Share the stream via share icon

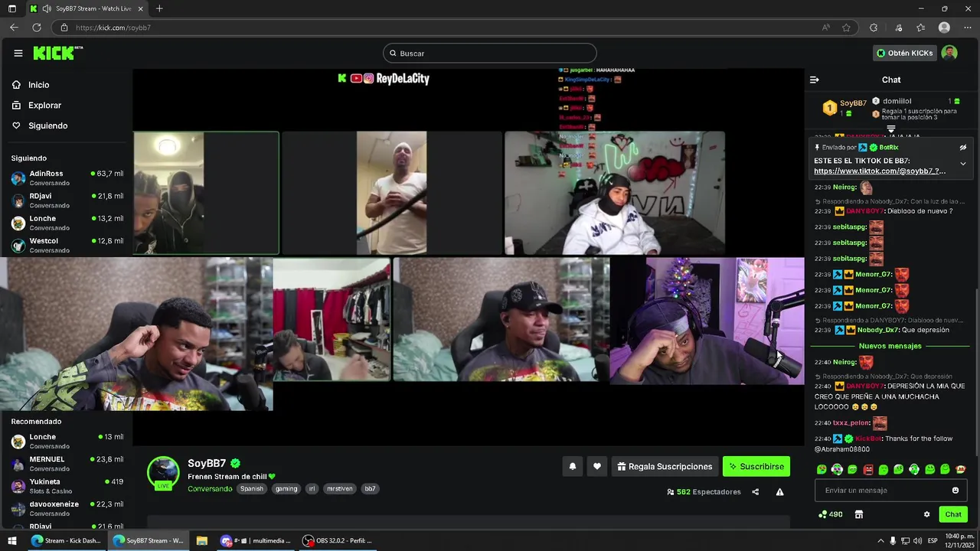pos(756,492)
